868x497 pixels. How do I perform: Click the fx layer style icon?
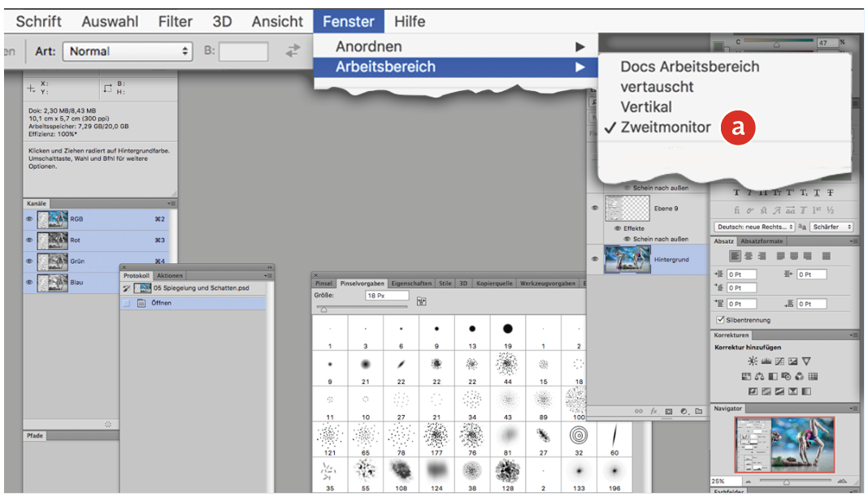click(x=653, y=411)
